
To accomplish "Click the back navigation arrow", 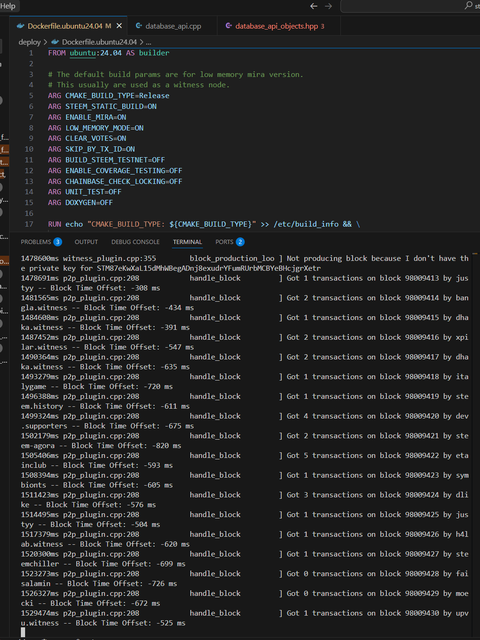I will point(313,6).
